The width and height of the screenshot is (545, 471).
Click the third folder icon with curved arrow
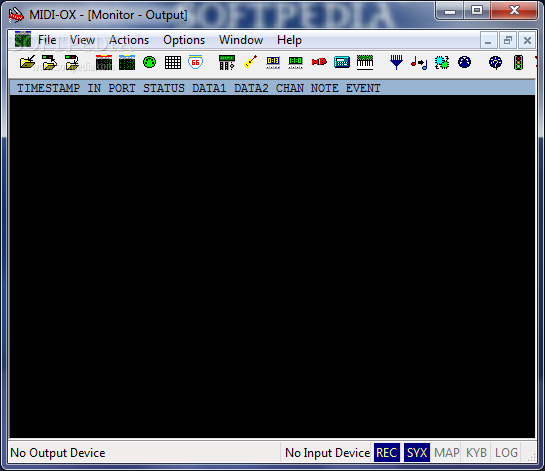point(72,63)
